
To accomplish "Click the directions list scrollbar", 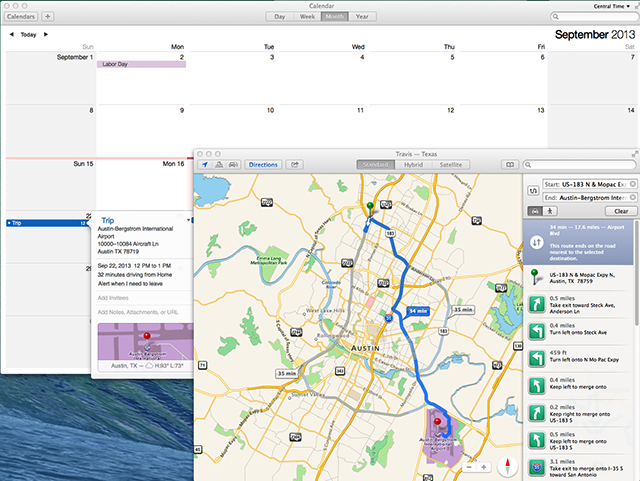I will [x=636, y=274].
